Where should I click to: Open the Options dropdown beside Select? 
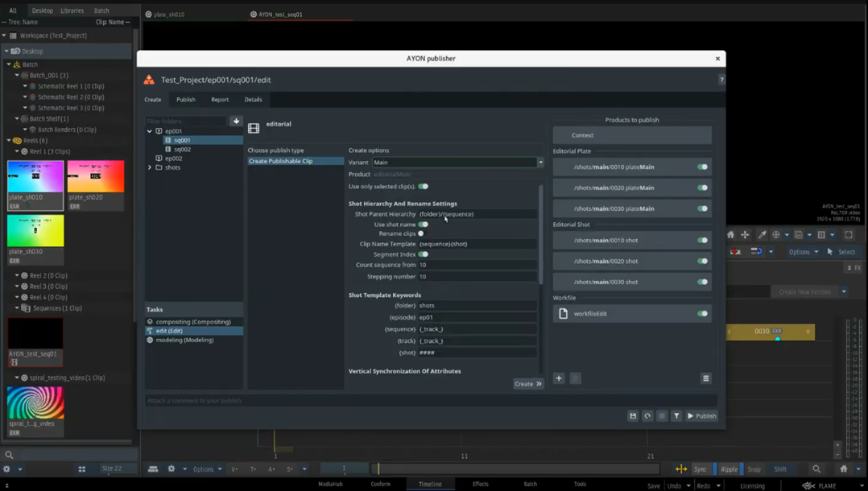[x=804, y=252]
